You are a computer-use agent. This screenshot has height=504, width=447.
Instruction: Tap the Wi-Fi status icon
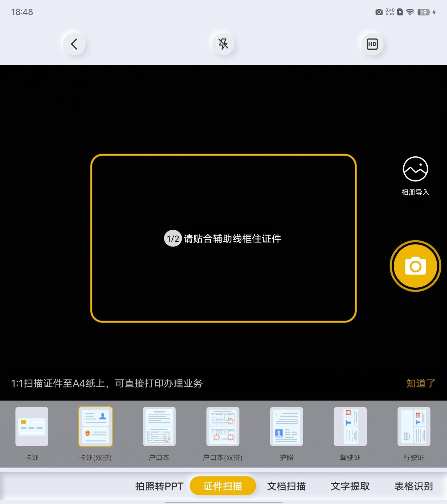point(410,12)
